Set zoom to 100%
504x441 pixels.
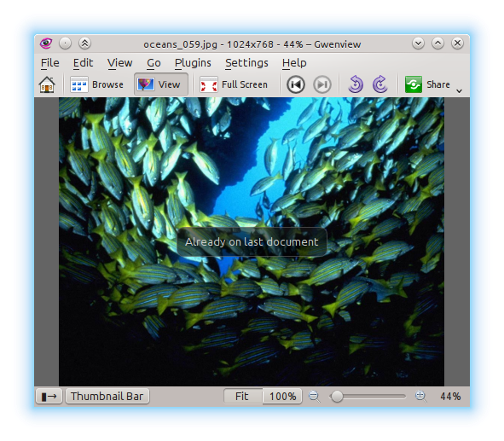282,397
